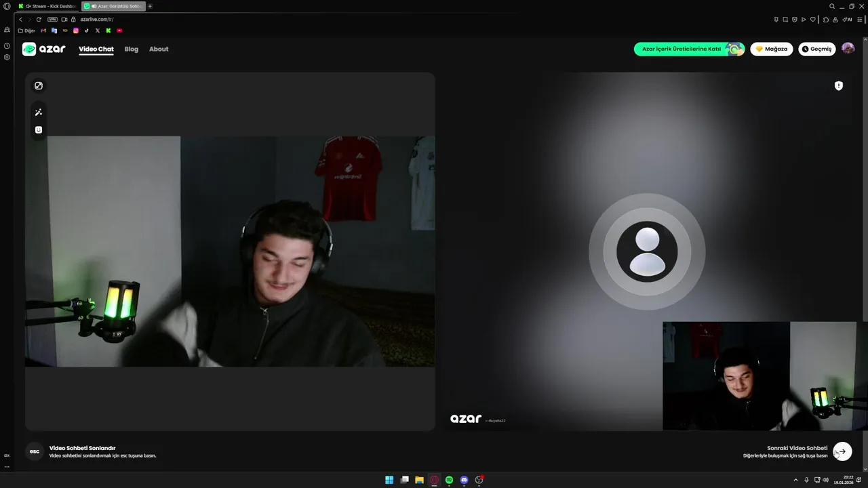
Task: Open the profile avatar menu
Action: 848,49
